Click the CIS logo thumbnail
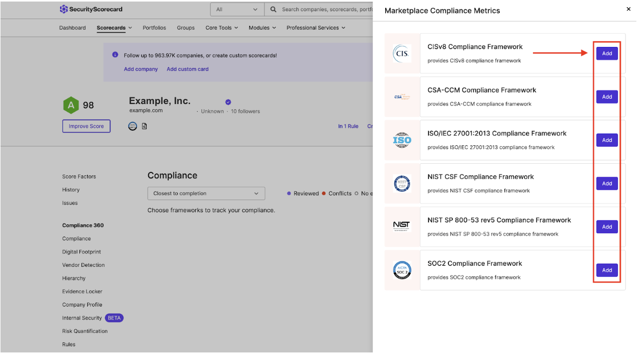Viewport: 644px width, 355px height. (402, 54)
